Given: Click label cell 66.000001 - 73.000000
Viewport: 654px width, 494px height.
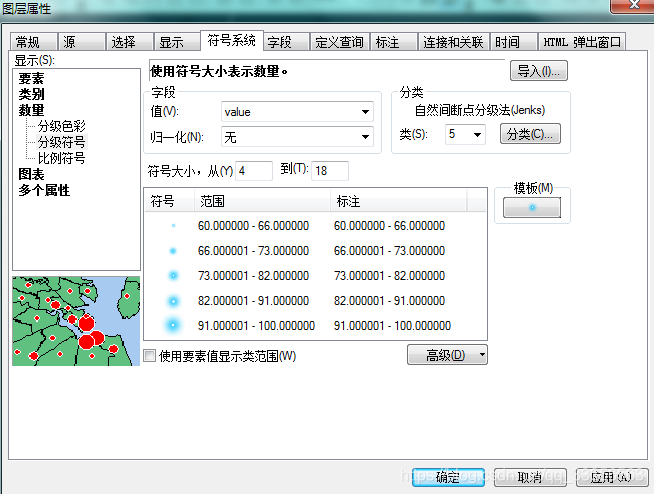Looking at the screenshot, I should coord(389,251).
